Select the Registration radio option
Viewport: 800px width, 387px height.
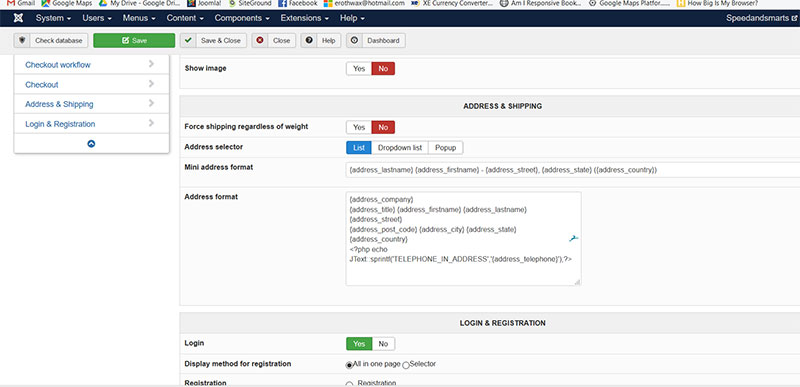tap(349, 384)
